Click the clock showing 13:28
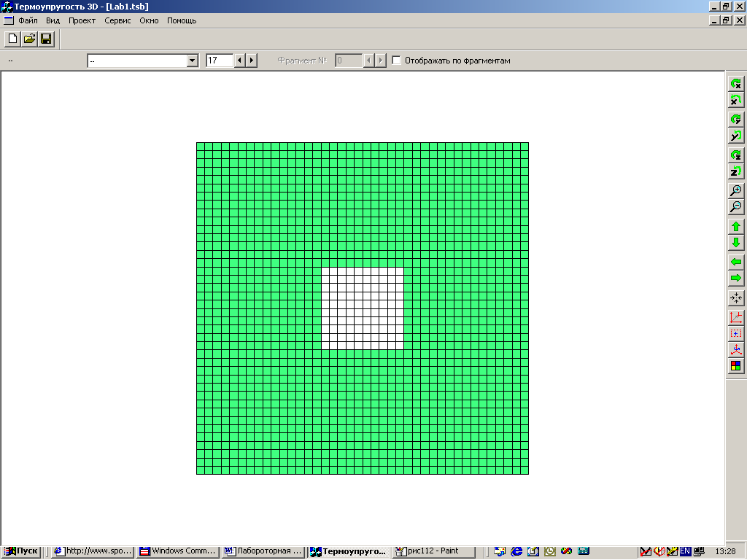Screen dimensions: 747x560 [x=725, y=551]
